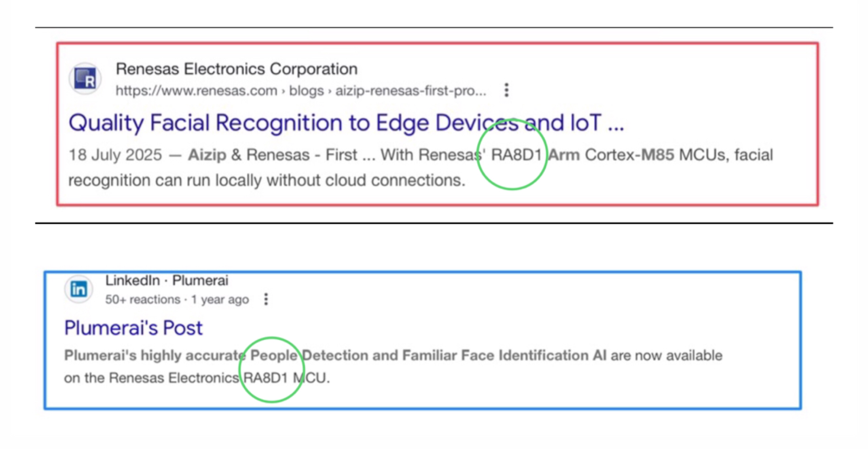Click 'recognition can run locally without cloud connections' line
868x449 pixels.
(267, 180)
